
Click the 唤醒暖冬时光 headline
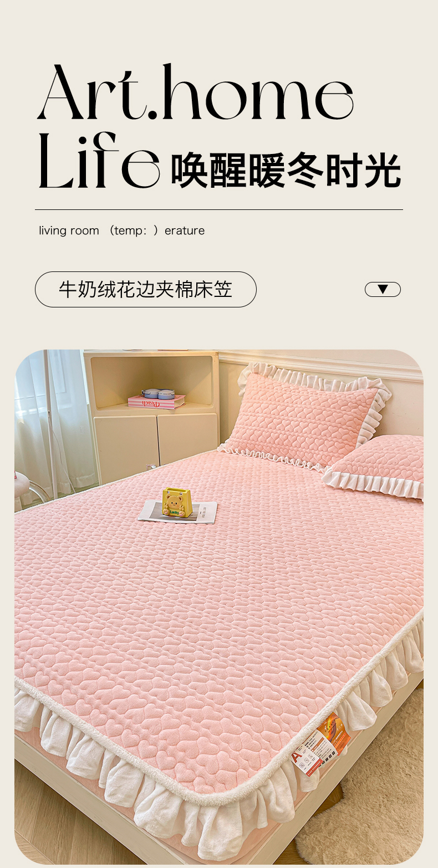pos(286,171)
